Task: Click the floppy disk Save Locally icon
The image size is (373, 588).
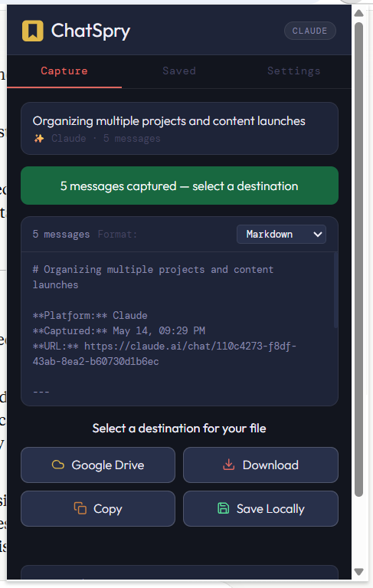Action: click(223, 508)
